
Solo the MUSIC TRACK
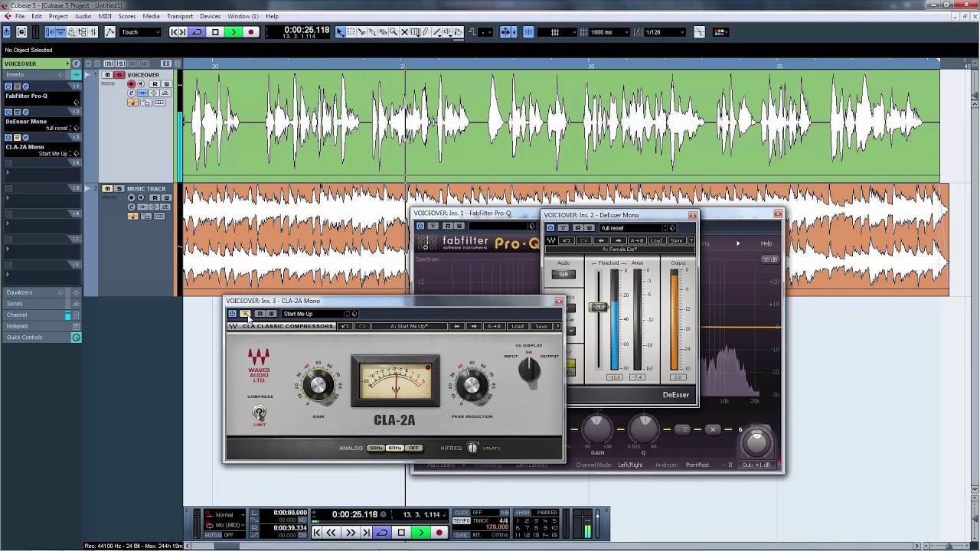pos(118,188)
